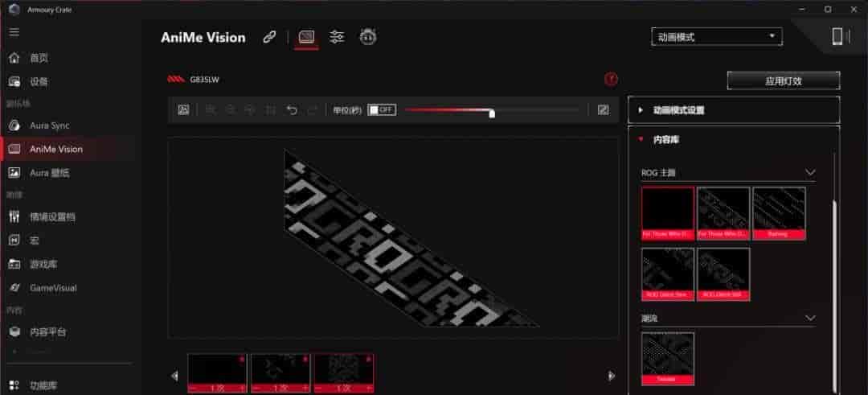Click the timeline left arrow
This screenshot has width=868, height=395.
point(175,376)
